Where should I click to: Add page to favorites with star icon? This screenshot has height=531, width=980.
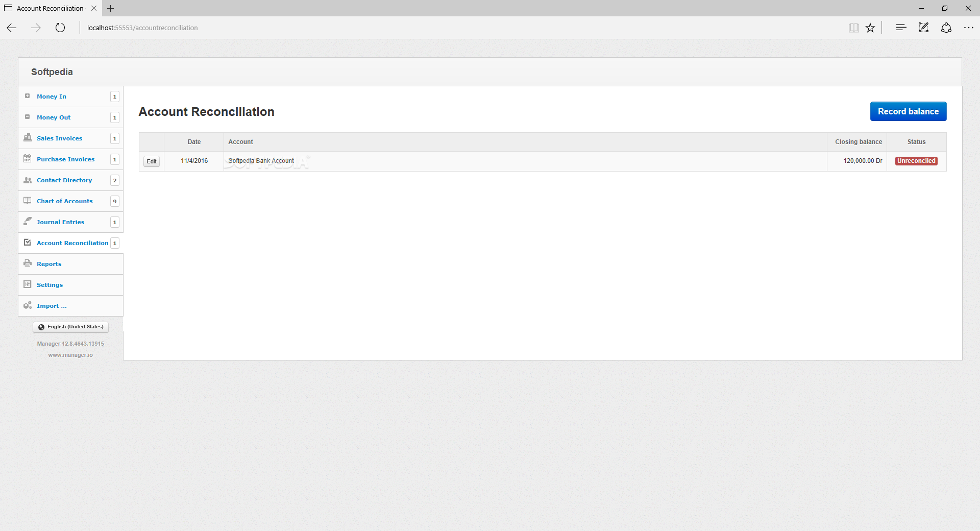click(870, 28)
